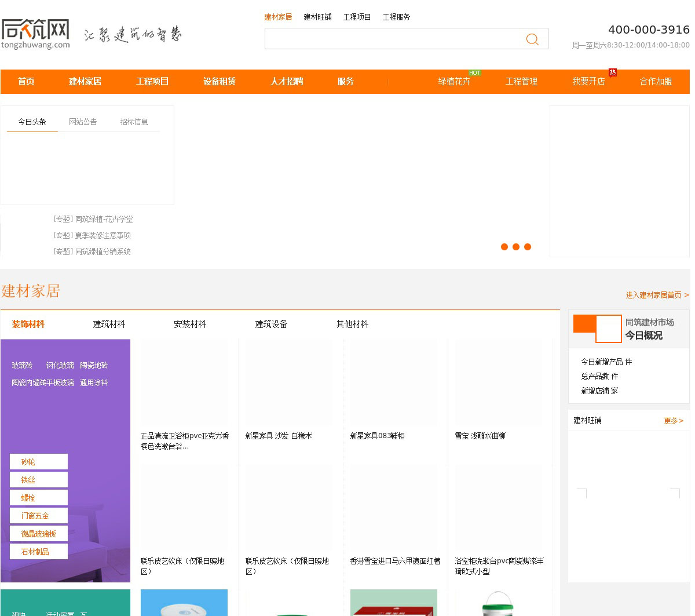The height and width of the screenshot is (616, 695).
Task: Open 绿植花卉 with HOT badge
Action: point(454,82)
